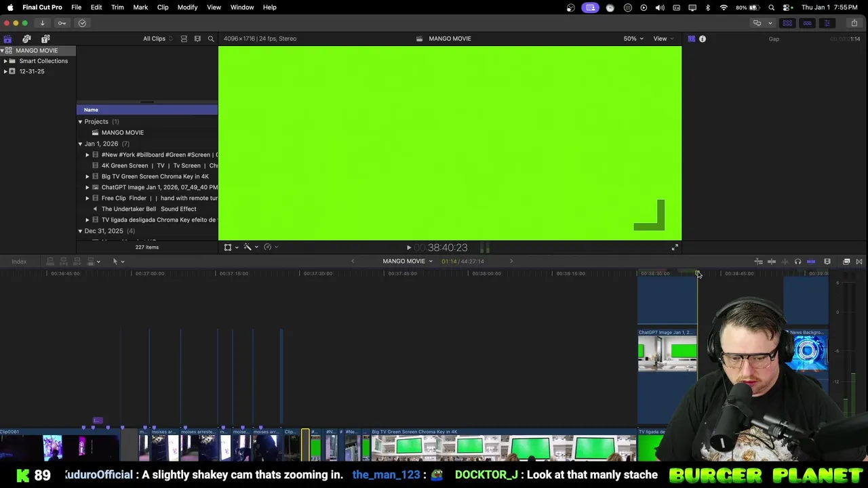Open the viewer View options dropdown
868x488 pixels.
click(x=663, y=39)
